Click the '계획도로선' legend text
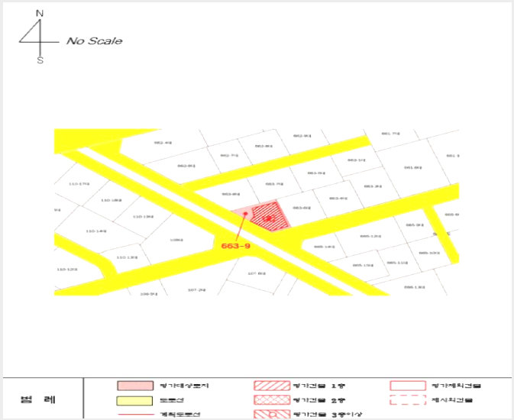Viewport: 514px width, 420px height. [180, 415]
